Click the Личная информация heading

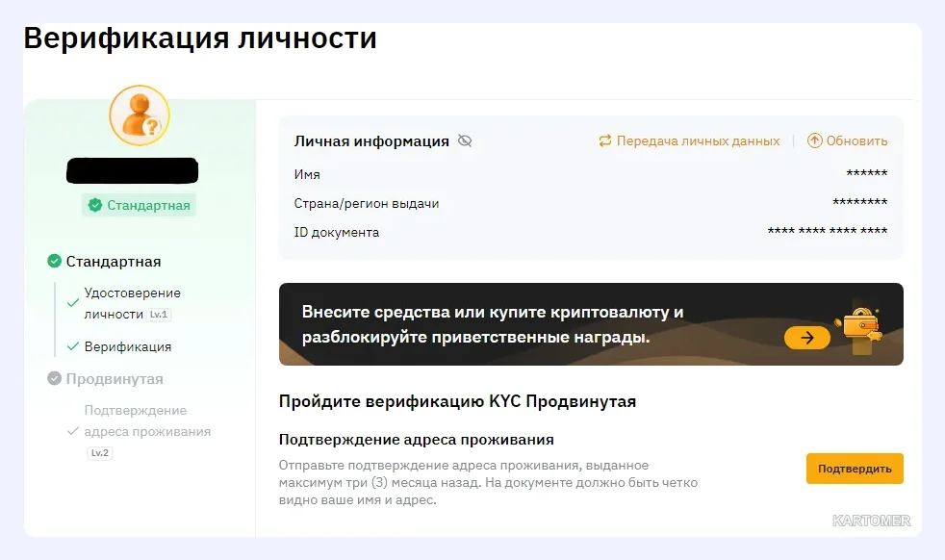(x=371, y=141)
